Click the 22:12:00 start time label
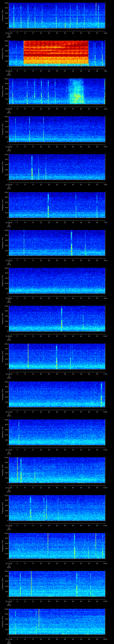114x644 pixels. [x=9, y=450]
